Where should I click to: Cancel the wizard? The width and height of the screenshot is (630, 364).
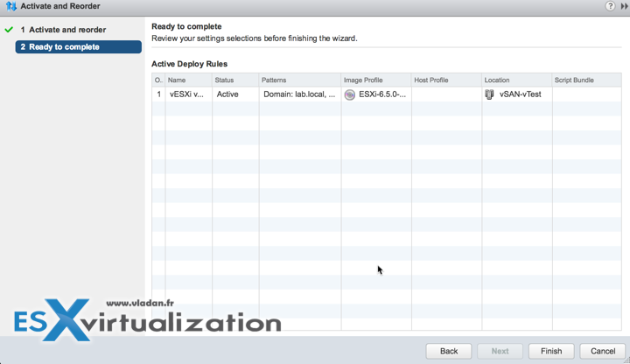point(603,351)
